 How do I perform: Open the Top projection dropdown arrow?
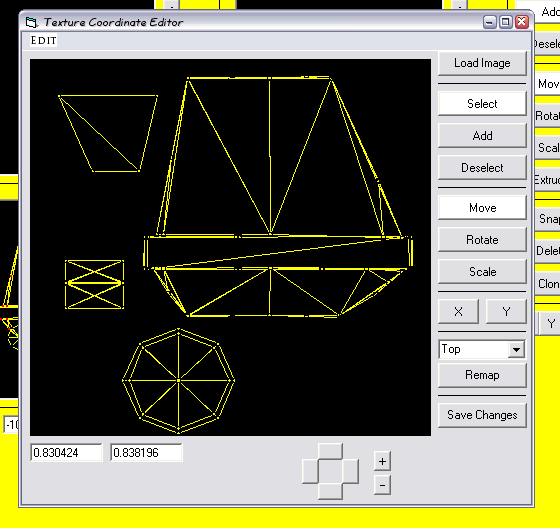point(516,349)
